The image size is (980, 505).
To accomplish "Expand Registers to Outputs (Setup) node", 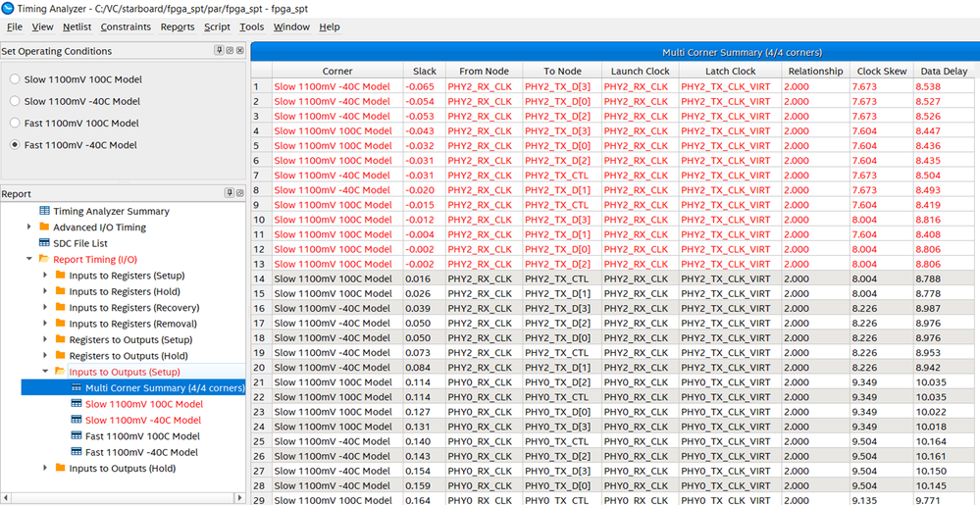I will (45, 339).
